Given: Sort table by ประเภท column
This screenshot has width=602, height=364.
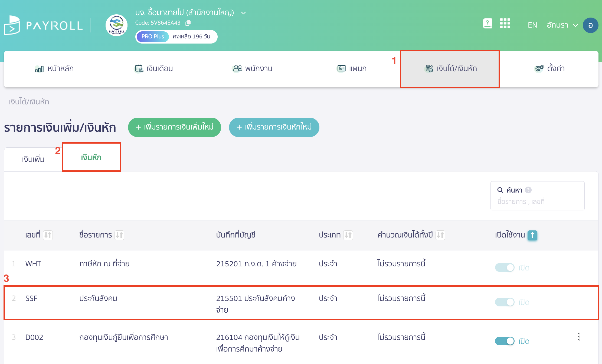Looking at the screenshot, I should click(x=348, y=235).
